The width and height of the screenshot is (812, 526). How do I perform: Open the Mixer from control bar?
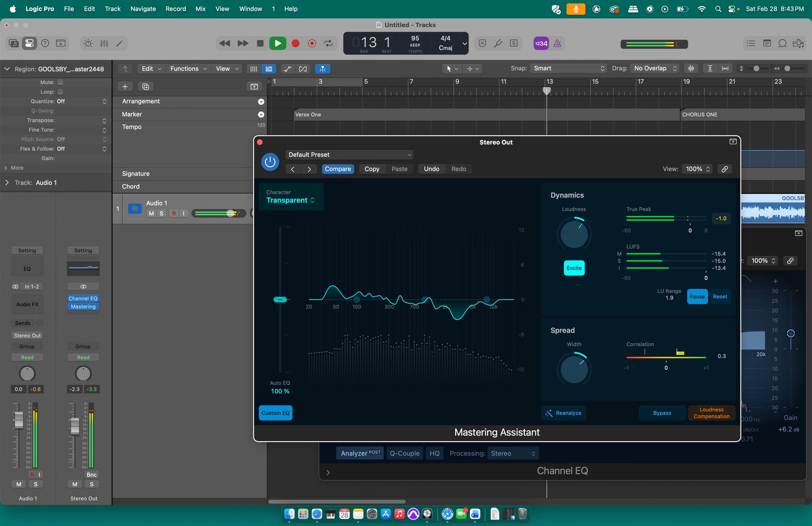coord(104,44)
